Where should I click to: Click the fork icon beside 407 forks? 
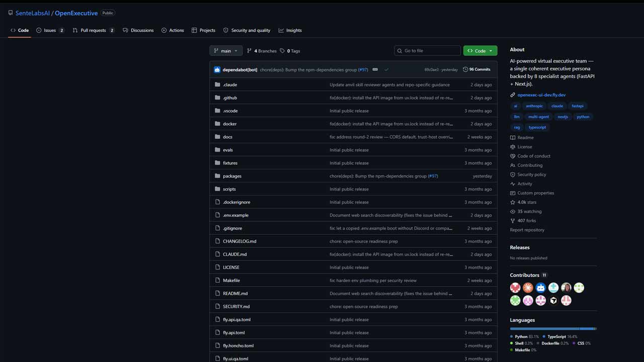point(513,221)
